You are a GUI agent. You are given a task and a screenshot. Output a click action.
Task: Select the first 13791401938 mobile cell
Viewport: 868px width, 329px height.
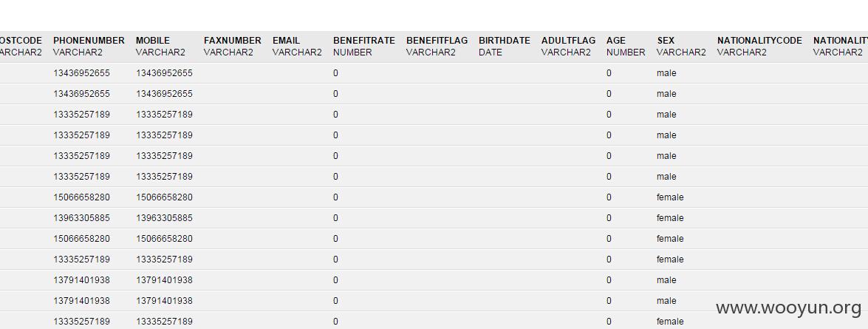(x=165, y=280)
